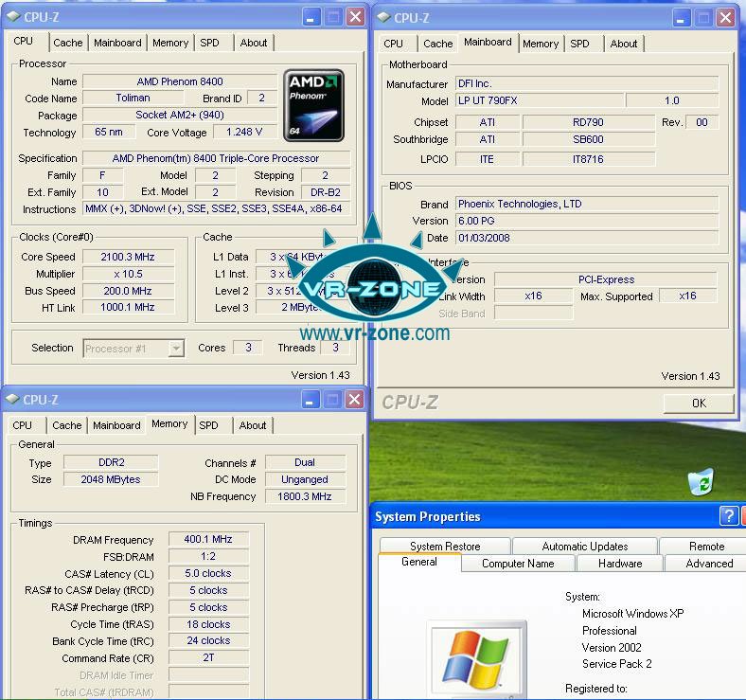Click the processor Name field AMD Phenom 8400
Viewport: 746px width, 700px height.
click(180, 81)
